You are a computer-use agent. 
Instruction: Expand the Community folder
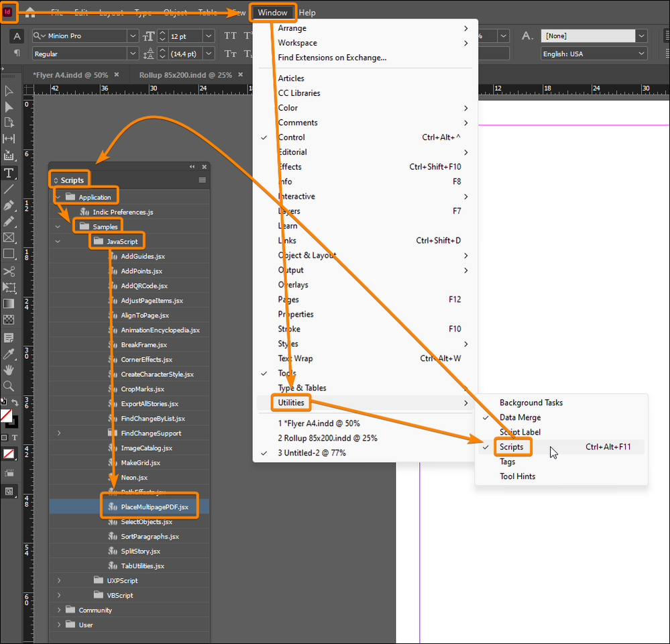point(59,610)
